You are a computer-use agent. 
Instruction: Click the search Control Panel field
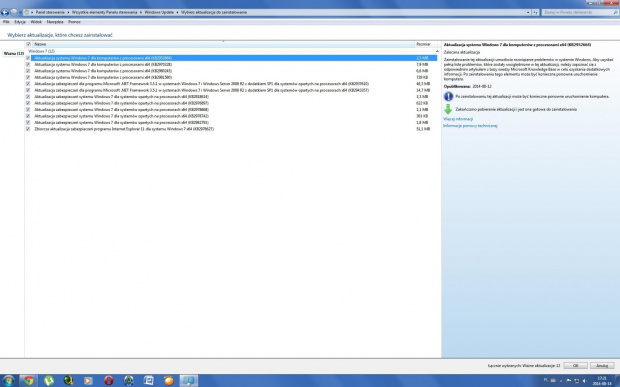(x=577, y=12)
